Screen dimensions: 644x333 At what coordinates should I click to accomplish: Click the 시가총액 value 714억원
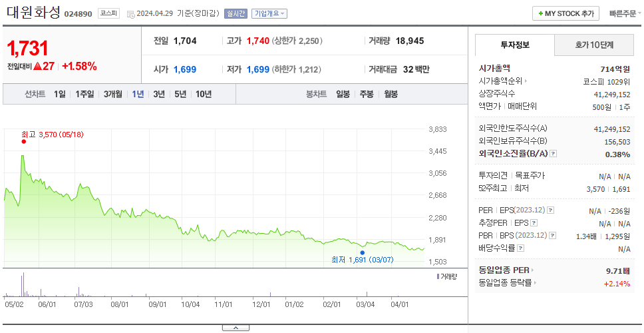[615, 69]
